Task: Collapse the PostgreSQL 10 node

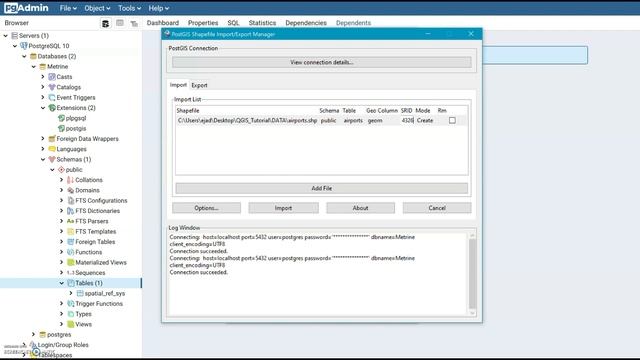Action: pos(15,46)
